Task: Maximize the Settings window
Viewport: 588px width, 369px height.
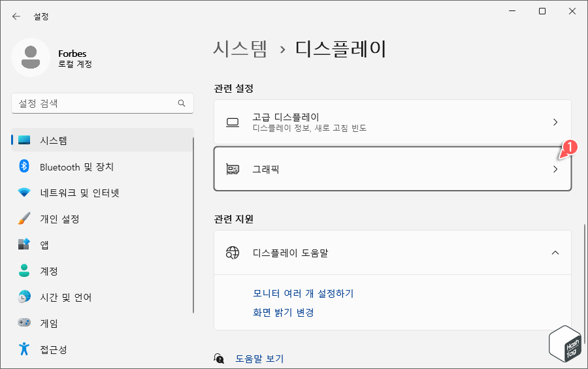Action: point(542,11)
